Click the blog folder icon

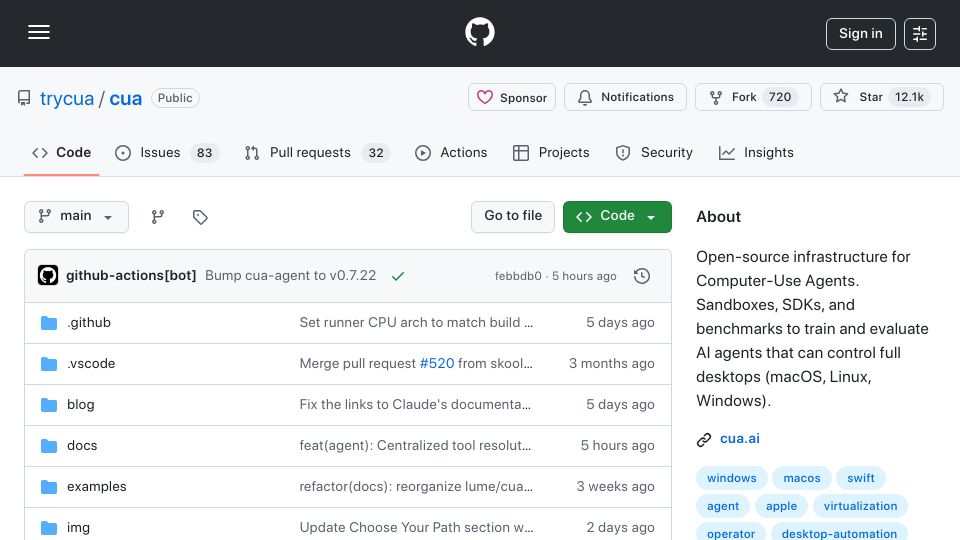[x=49, y=405]
